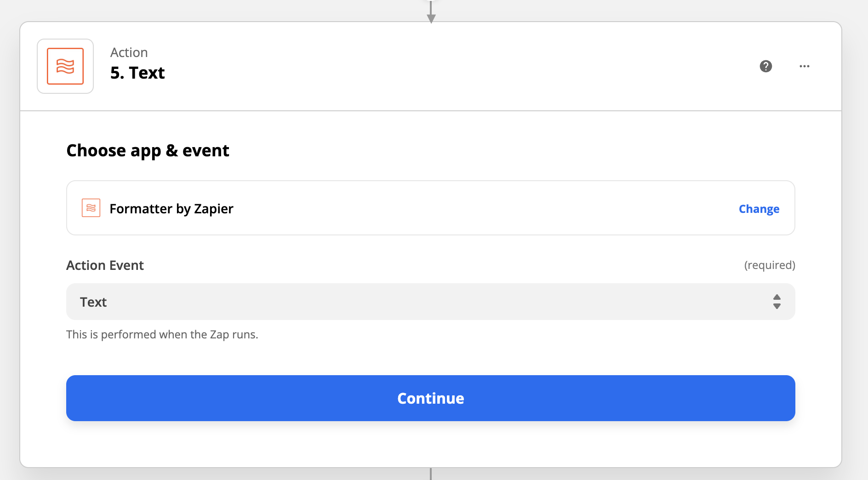Click 'This is performed when the Zap runs.' text
Image resolution: width=868 pixels, height=480 pixels.
coord(162,334)
